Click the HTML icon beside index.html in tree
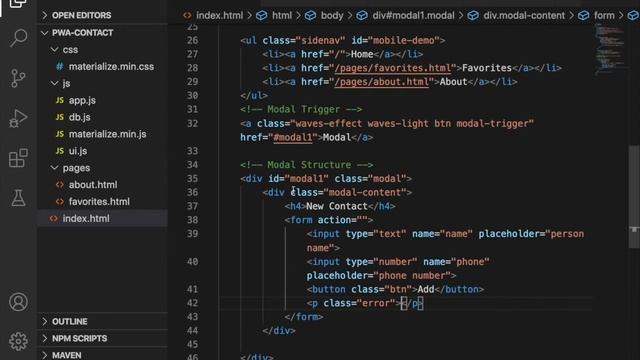Viewport: 640px width, 360px height. click(53, 218)
